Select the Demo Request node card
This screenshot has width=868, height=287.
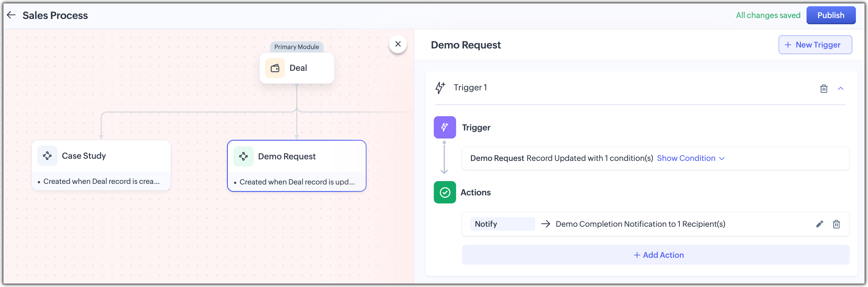coord(296,166)
